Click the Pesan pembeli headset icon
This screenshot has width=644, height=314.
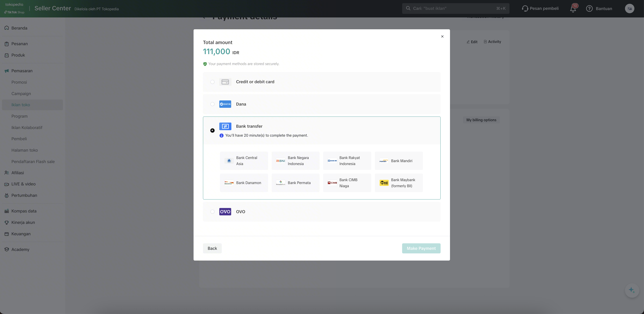coord(525,9)
